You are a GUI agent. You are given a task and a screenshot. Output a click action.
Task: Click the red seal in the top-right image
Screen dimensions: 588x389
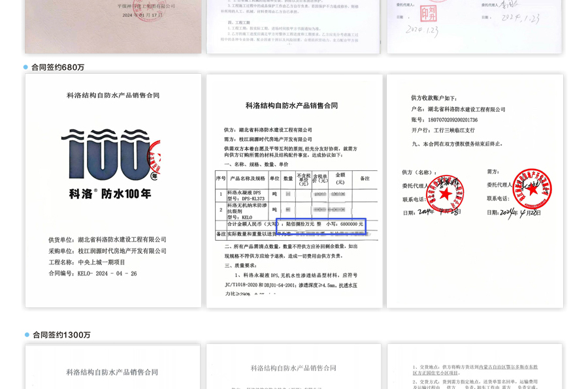[x=428, y=12]
